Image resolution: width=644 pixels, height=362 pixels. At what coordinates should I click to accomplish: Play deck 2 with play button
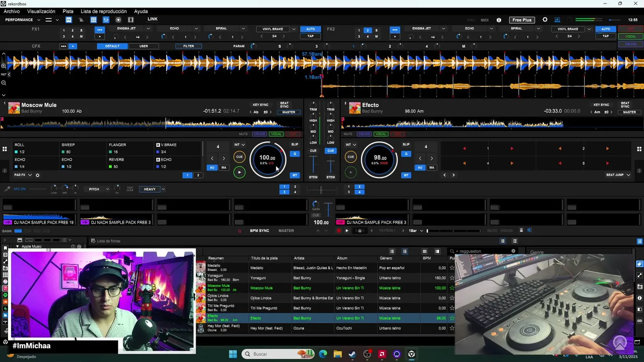pyautogui.click(x=351, y=172)
